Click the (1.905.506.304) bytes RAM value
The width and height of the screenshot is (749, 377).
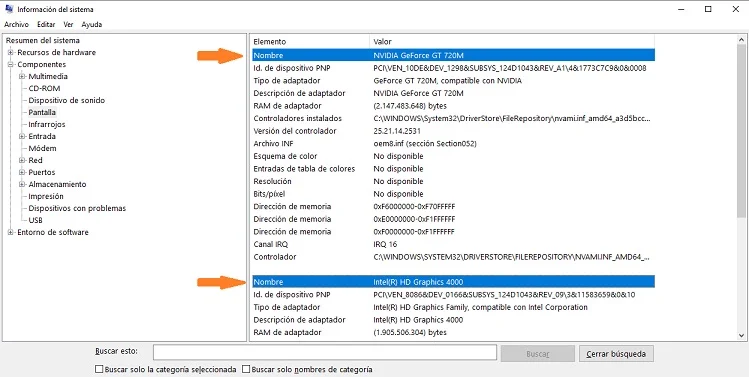click(x=410, y=332)
